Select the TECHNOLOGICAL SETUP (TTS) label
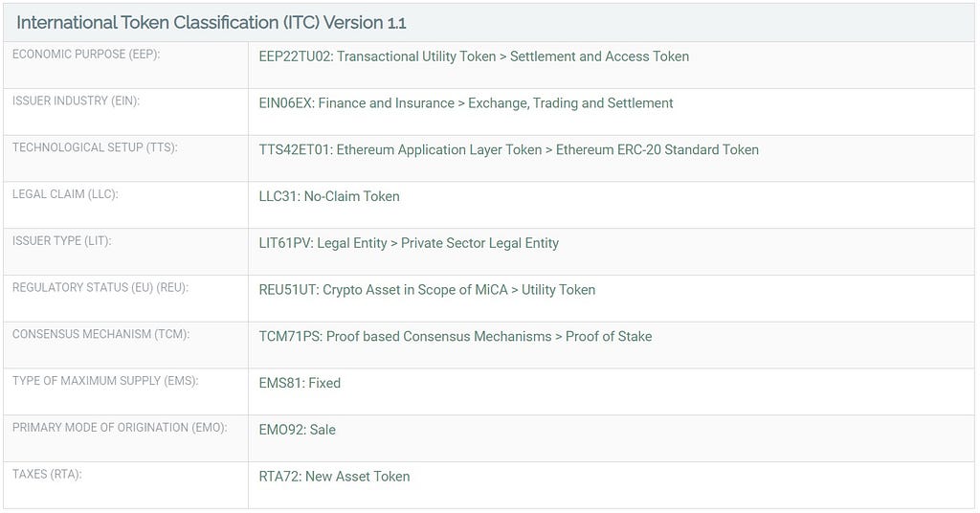The width and height of the screenshot is (980, 513). [95, 147]
